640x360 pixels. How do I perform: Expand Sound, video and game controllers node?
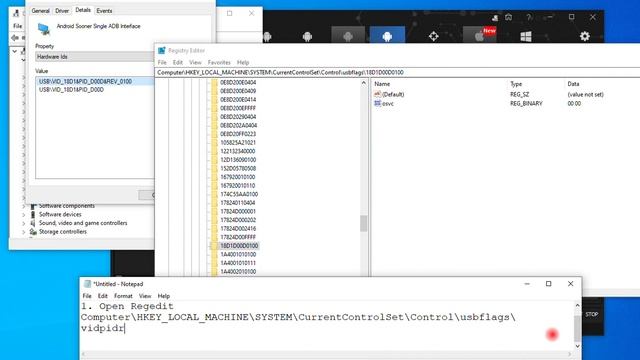24,223
